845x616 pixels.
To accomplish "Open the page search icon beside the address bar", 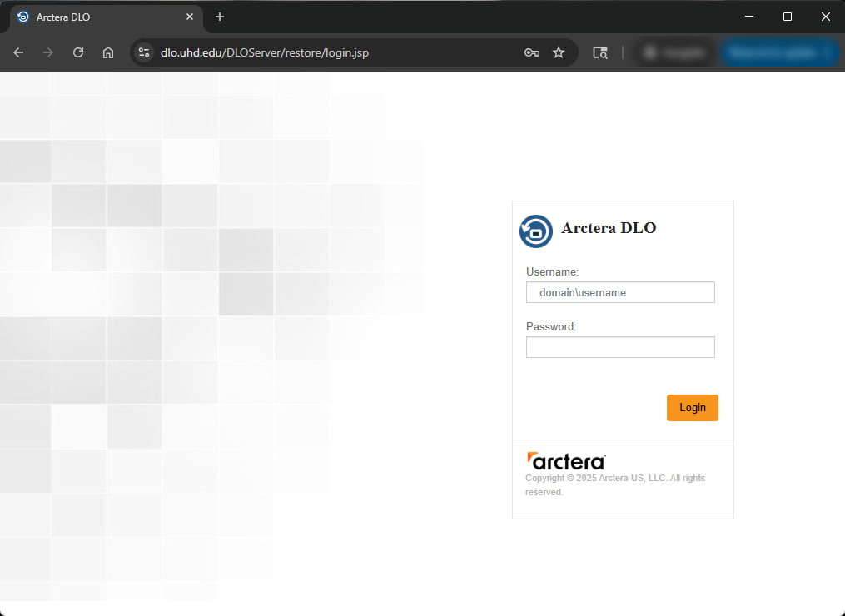I will click(x=599, y=52).
